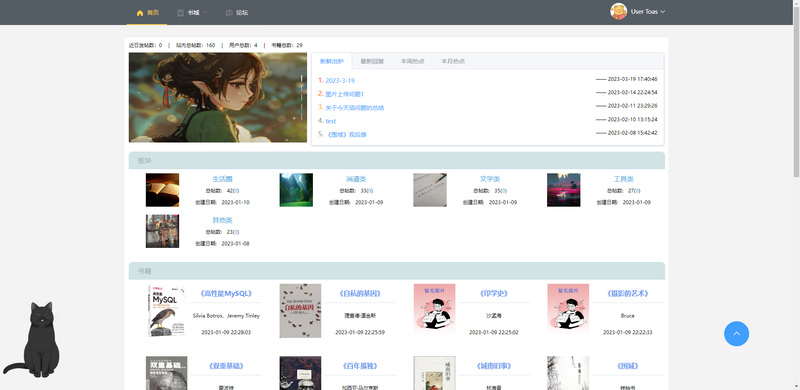This screenshot has width=800, height=390.
Task: Click the blue back-to-top arrow button
Action: 736,333
